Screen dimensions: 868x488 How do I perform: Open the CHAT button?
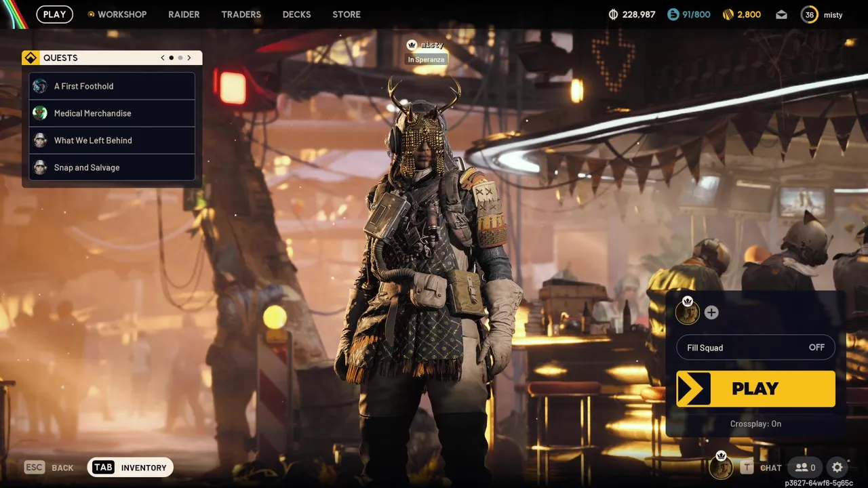(x=761, y=468)
